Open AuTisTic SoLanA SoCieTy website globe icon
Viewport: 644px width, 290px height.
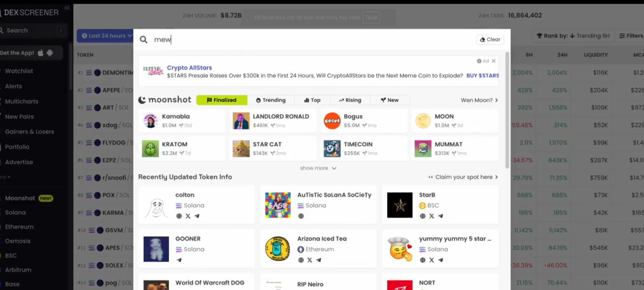[301, 216]
